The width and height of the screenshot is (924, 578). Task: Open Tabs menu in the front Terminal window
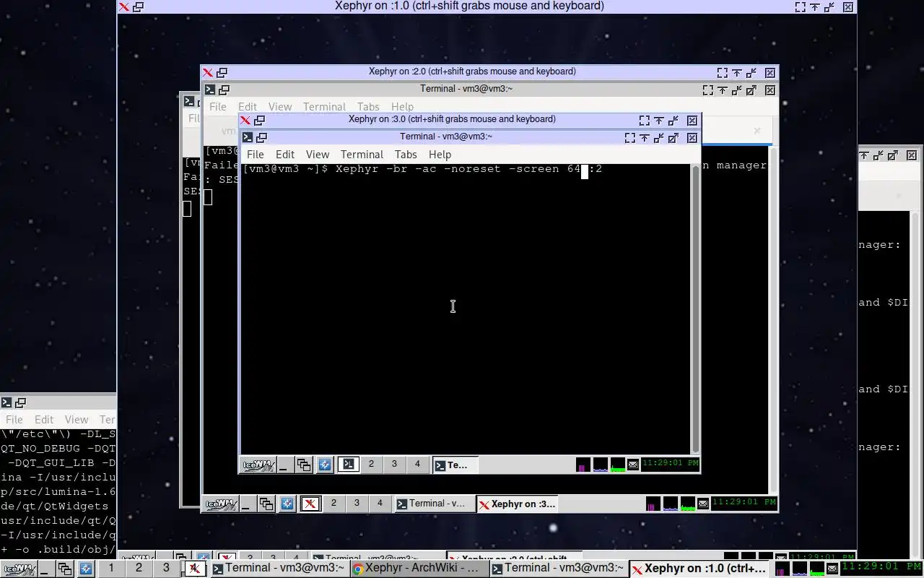point(406,155)
